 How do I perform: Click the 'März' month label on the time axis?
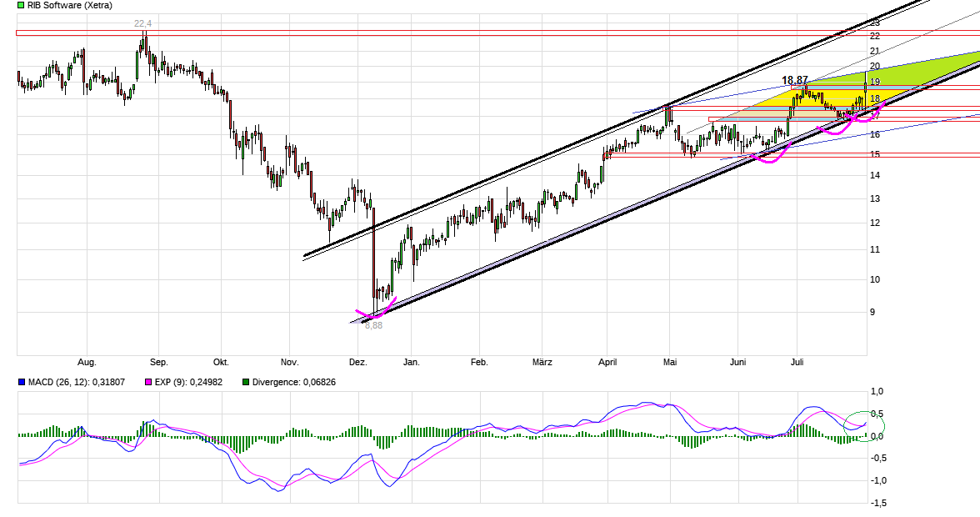[x=542, y=362]
